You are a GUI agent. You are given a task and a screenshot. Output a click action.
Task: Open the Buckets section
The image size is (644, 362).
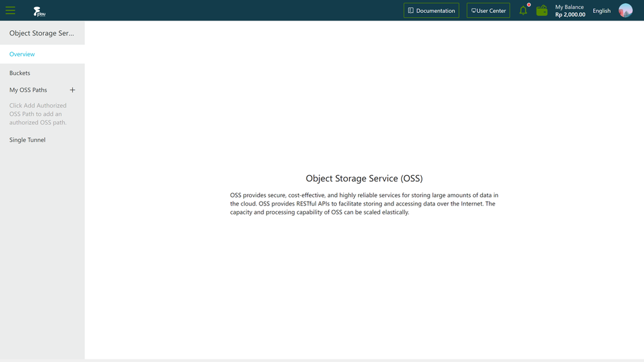click(20, 73)
